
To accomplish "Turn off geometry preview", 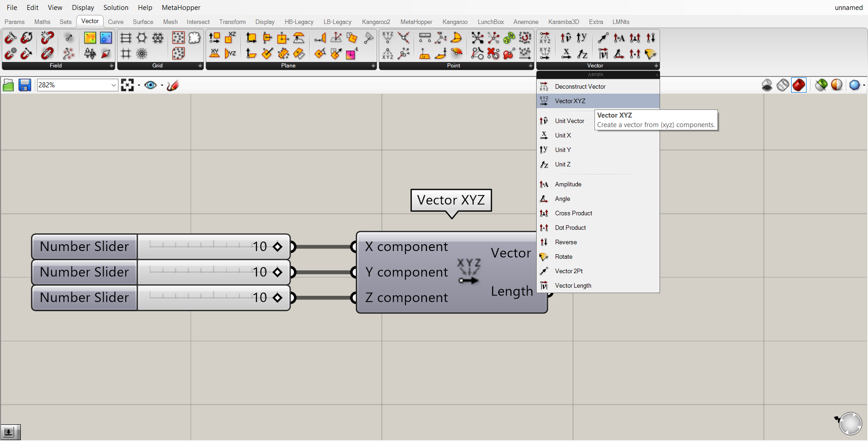I will tap(767, 85).
